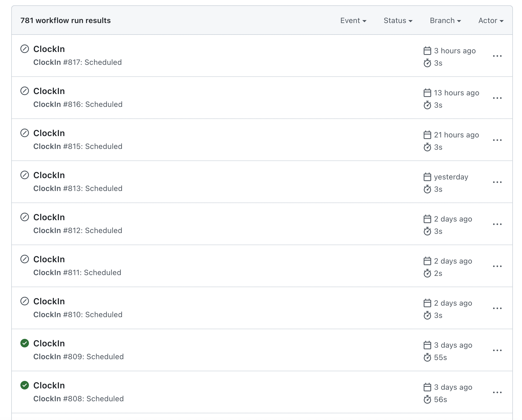
Task: Open the ClockIn run titled #816
Action: 49,91
